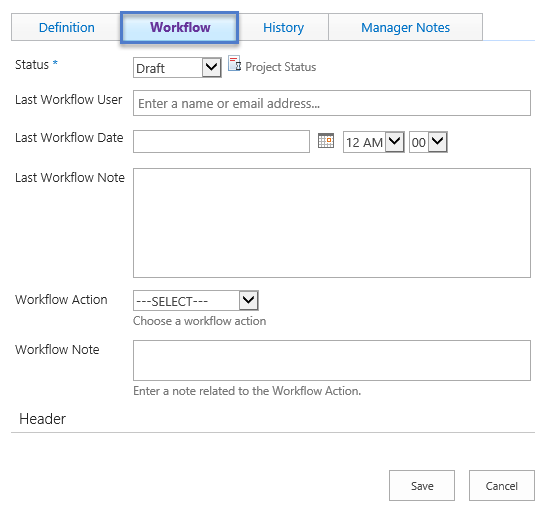The image size is (549, 514).
Task: Click the Workflow Action field label
Action: point(61,300)
